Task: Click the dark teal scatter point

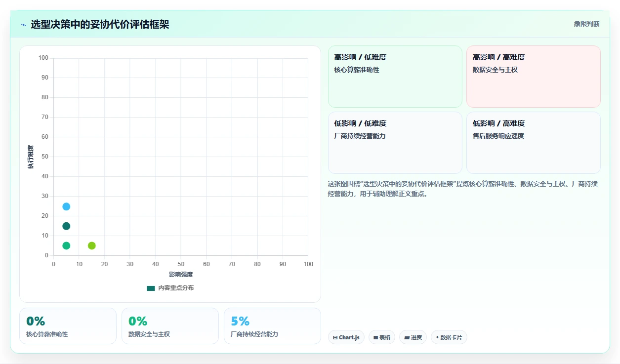Action: [x=66, y=226]
